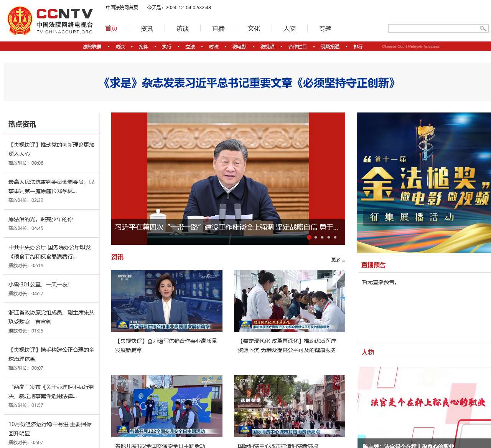Image resolution: width=491 pixels, height=448 pixels.
Task: Open the 专题 main menu item
Action: pos(325,28)
